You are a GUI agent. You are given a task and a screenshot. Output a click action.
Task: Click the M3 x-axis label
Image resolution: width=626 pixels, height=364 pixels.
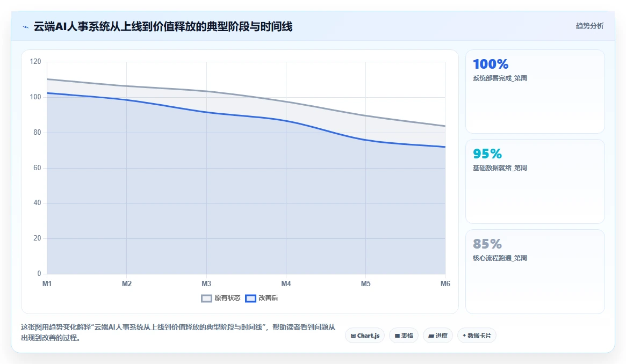206,283
